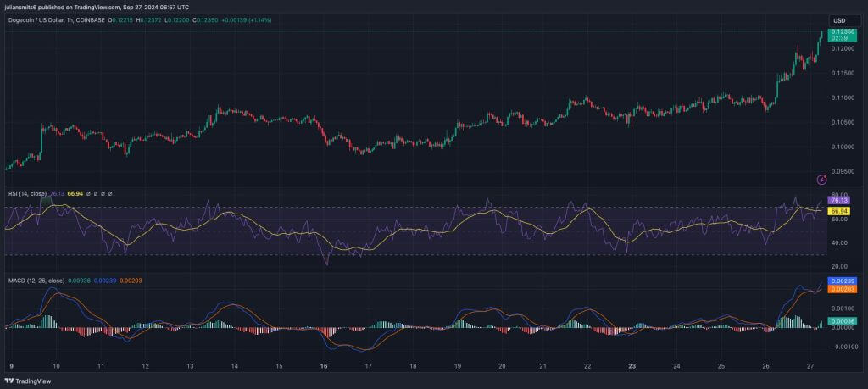Click the '20.00' RSI axis label
Viewport: 868px width, 389px height.
pos(838,266)
